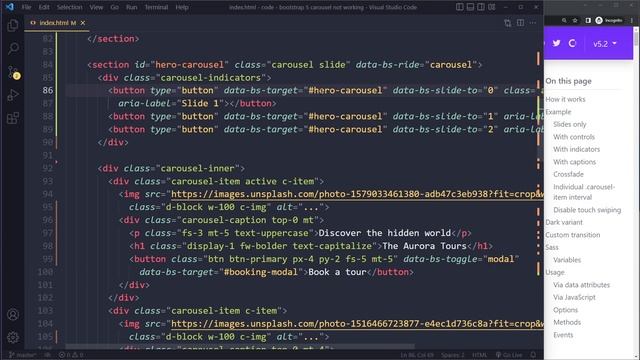Open Customize Layout icon in VS Code title bar

(x=491, y=7)
